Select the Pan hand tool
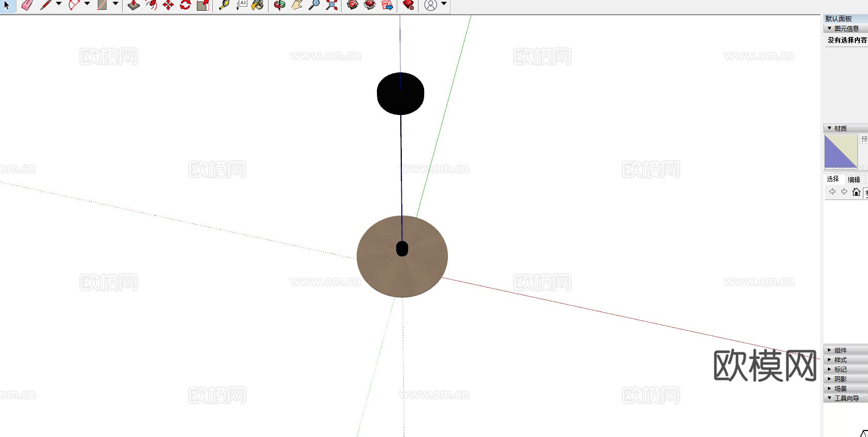868x437 pixels. pos(297,5)
